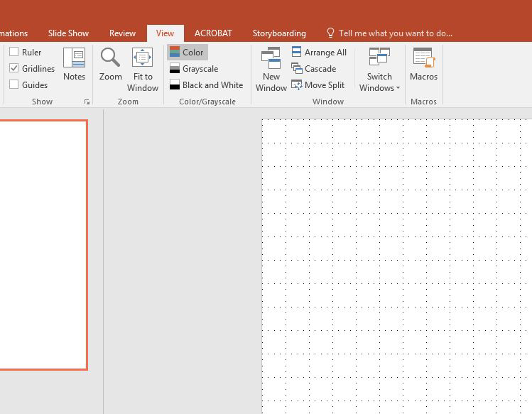Viewport: 532px width, 414px height.
Task: Expand the Switch Windows dropdown
Action: 379,70
